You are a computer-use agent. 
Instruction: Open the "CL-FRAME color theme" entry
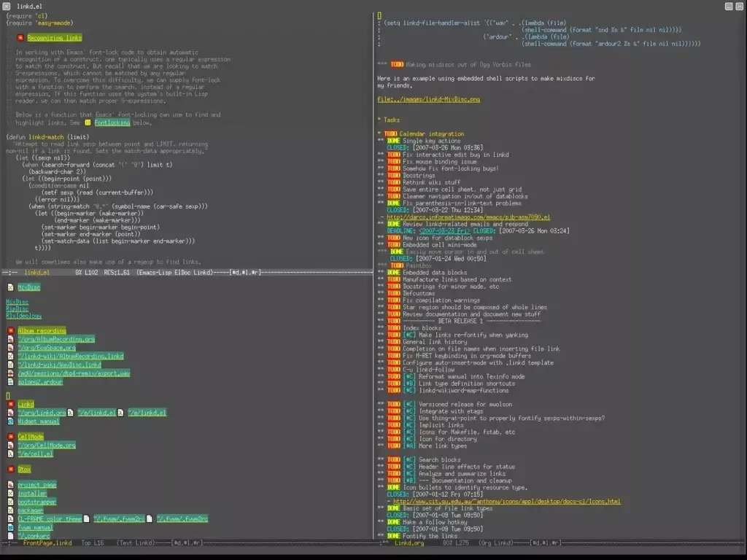click(50, 519)
